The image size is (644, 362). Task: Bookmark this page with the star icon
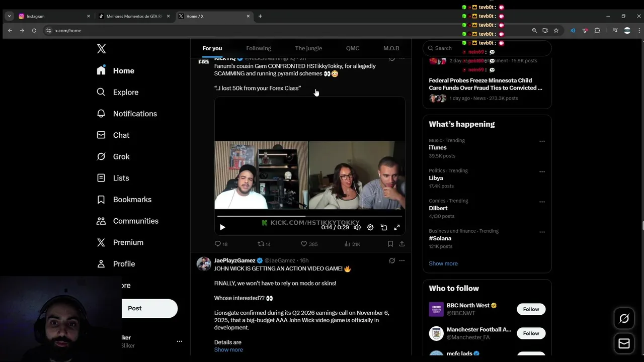556,31
